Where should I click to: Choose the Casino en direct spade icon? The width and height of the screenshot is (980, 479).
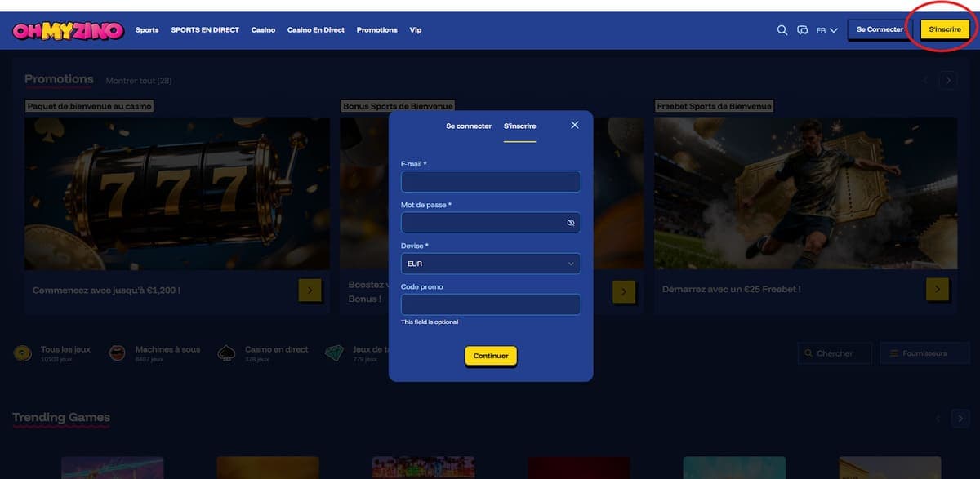pyautogui.click(x=227, y=353)
